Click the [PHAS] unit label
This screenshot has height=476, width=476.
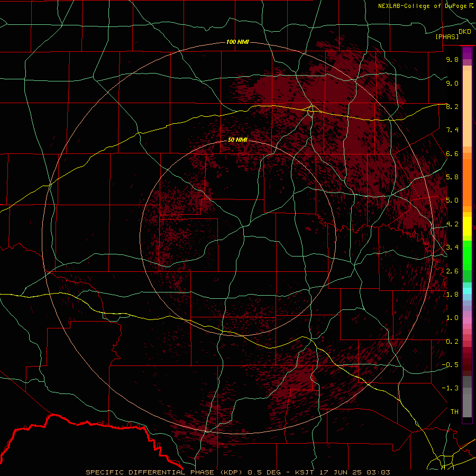pyautogui.click(x=447, y=37)
